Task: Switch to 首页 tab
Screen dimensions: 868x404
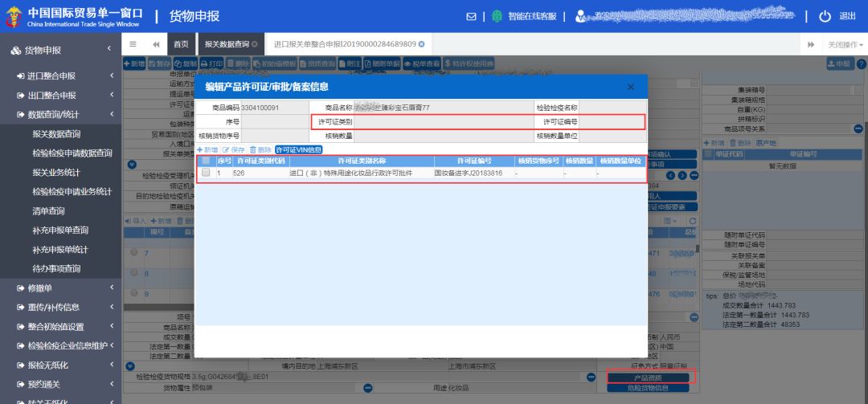Action: 181,44
